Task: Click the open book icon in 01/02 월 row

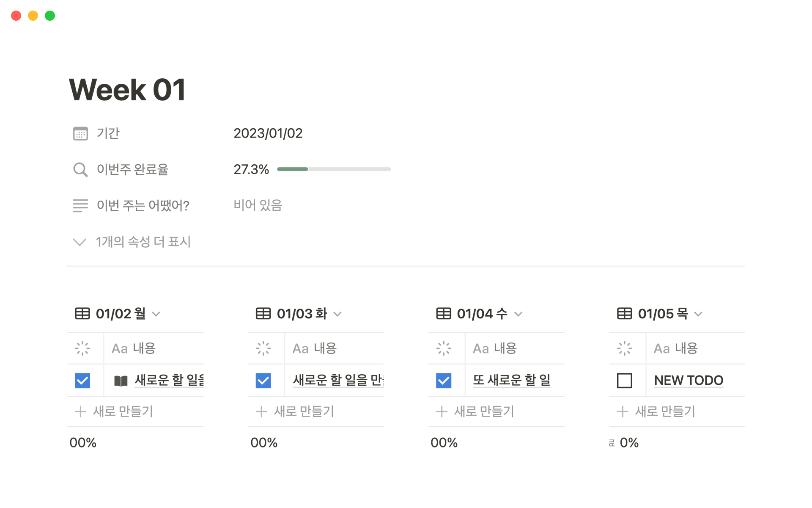Action: [121, 381]
